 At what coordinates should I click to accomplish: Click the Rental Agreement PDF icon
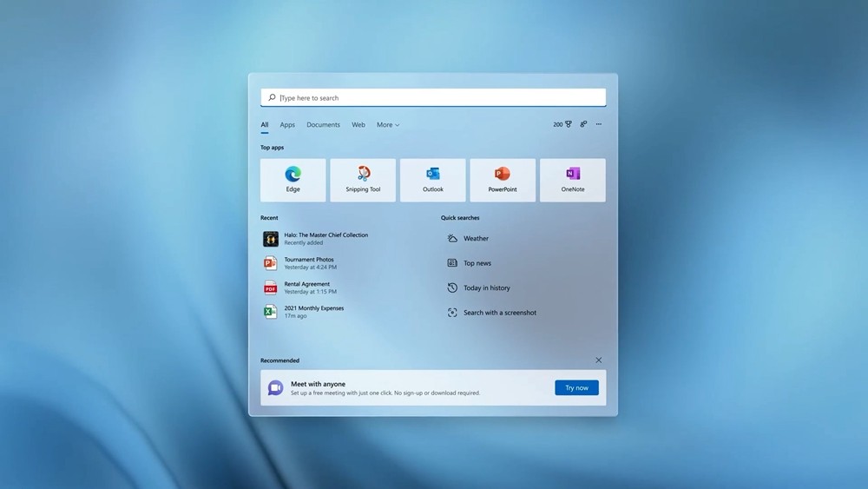(x=270, y=287)
